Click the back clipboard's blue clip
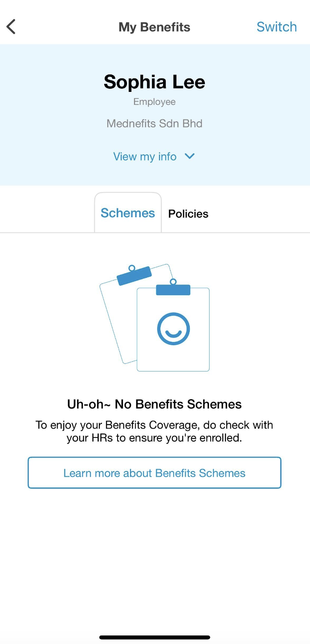This screenshot has height=644, width=310. [x=134, y=275]
